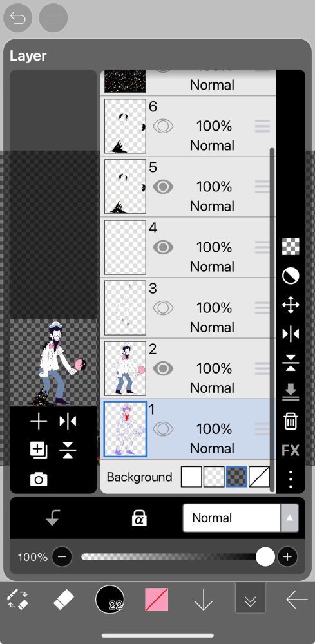Select layer 2 in the list
Image resolution: width=315 pixels, height=644 pixels.
(188, 368)
